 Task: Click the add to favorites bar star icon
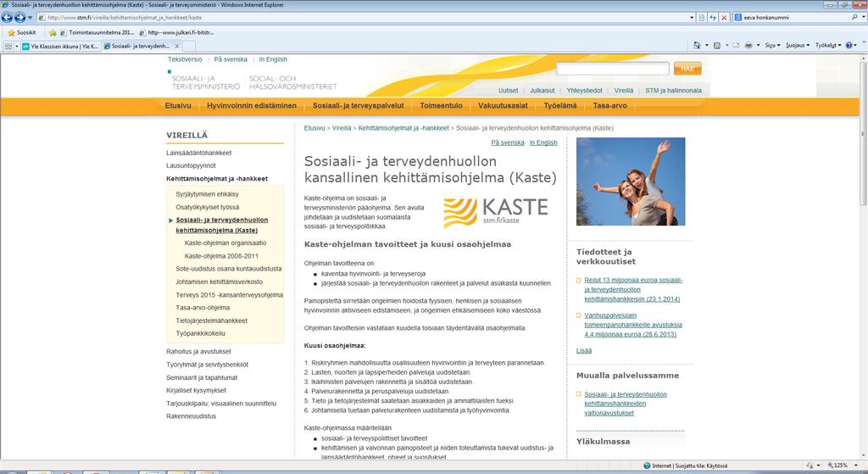click(x=53, y=33)
